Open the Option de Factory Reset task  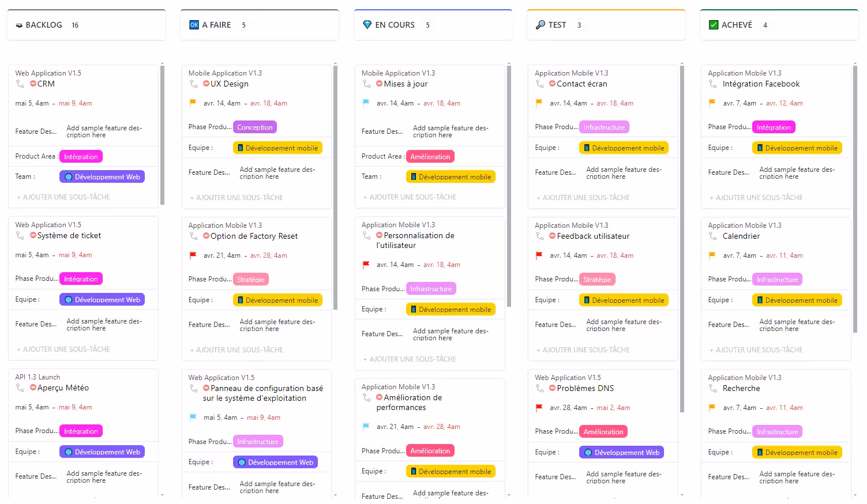(254, 236)
